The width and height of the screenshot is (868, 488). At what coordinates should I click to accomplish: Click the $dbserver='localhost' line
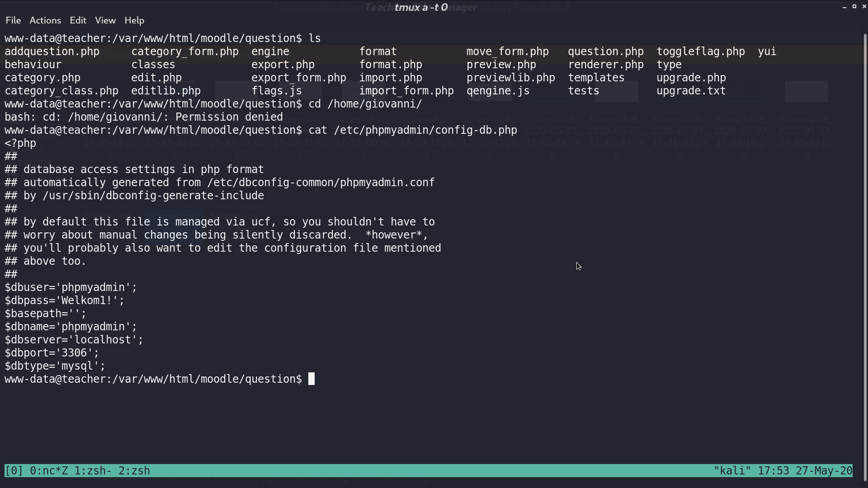(74, 340)
